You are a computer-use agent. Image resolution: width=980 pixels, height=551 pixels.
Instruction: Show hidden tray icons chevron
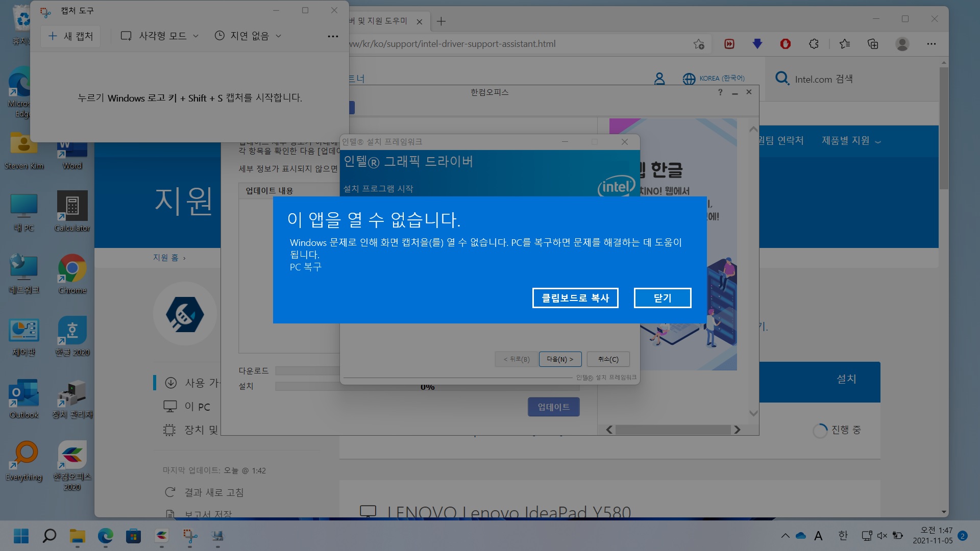tap(785, 536)
